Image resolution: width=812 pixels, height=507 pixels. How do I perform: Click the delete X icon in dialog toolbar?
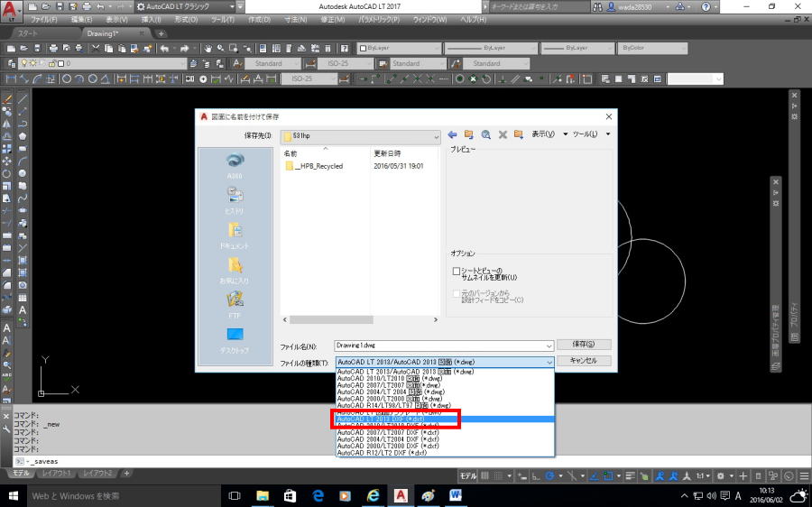tap(503, 134)
